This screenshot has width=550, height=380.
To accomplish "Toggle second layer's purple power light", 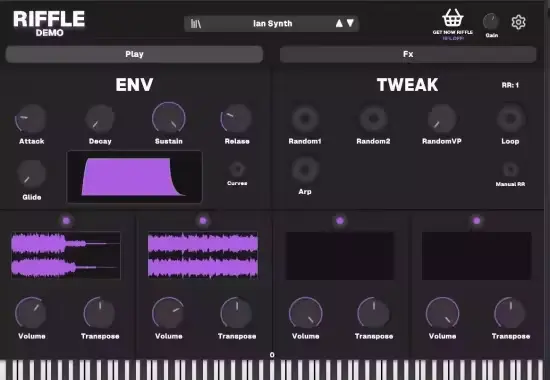I will 203,221.
